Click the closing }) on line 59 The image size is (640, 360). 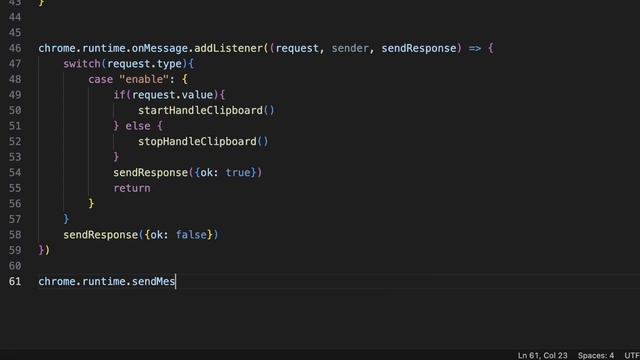point(44,250)
